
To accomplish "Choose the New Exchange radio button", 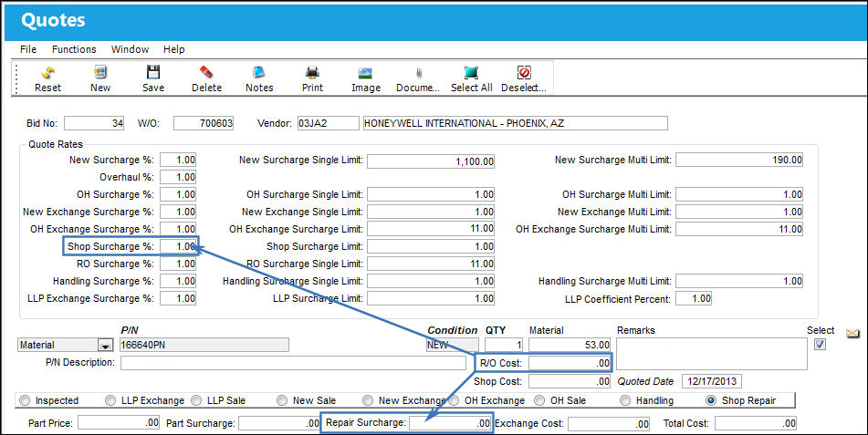I will pos(368,400).
